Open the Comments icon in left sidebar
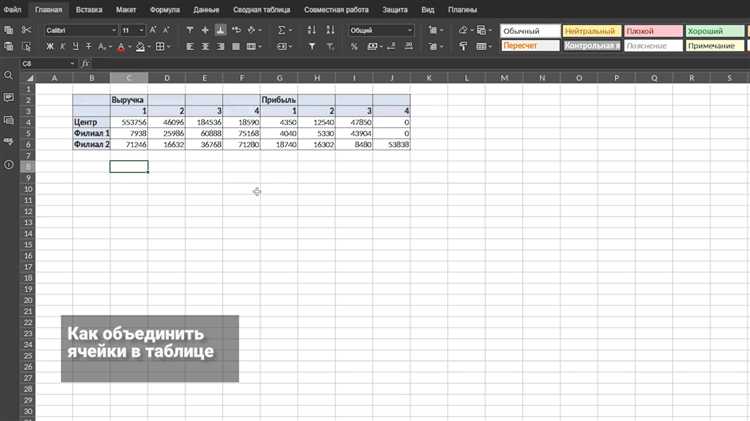The width and height of the screenshot is (750, 421). tap(8, 97)
